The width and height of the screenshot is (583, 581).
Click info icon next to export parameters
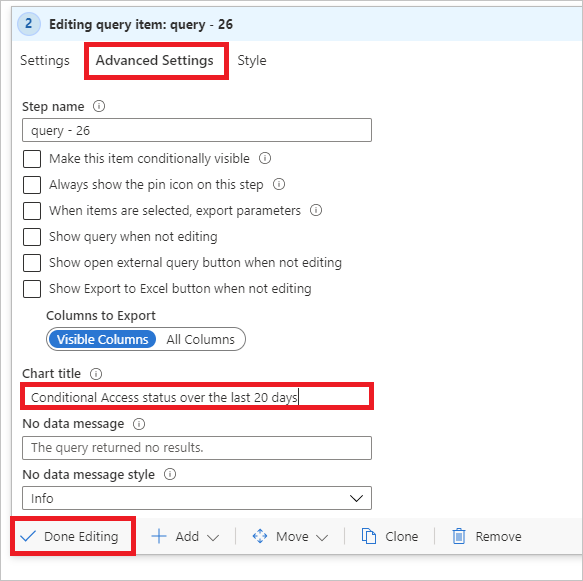point(316,210)
